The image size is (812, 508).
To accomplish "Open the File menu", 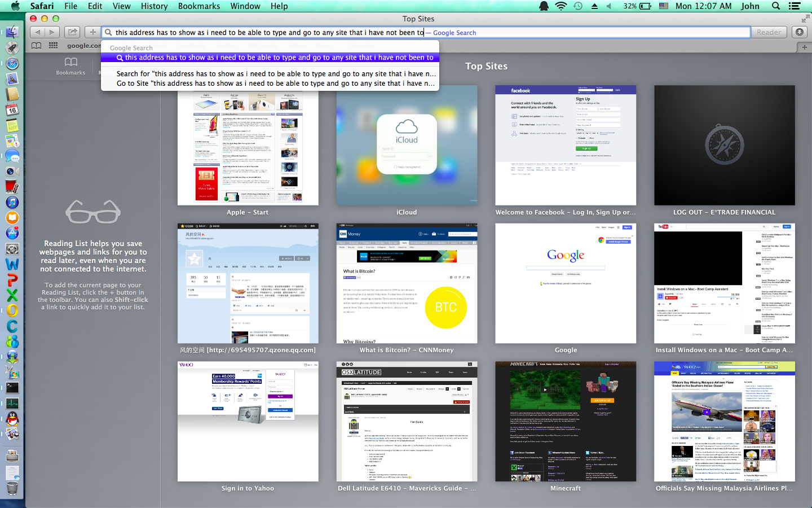I will [x=71, y=6].
